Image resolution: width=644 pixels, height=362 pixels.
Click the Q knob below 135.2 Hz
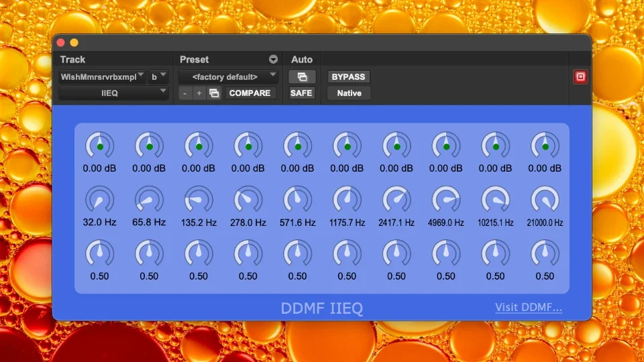tap(199, 253)
